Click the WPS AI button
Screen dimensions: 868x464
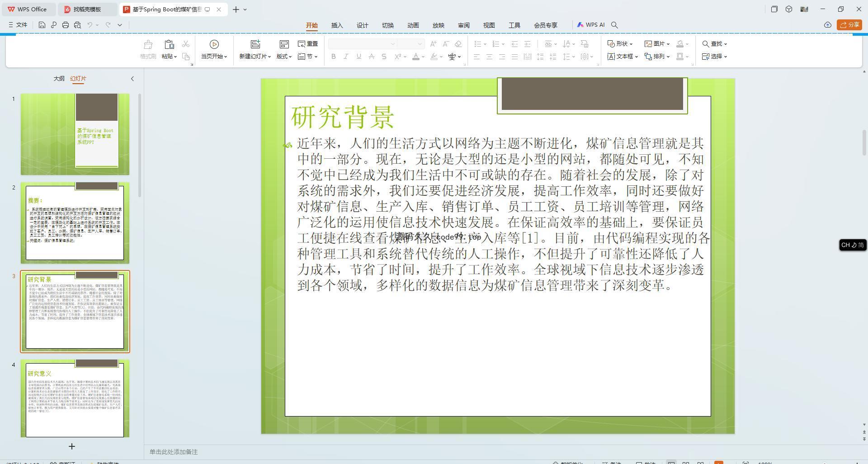point(590,25)
